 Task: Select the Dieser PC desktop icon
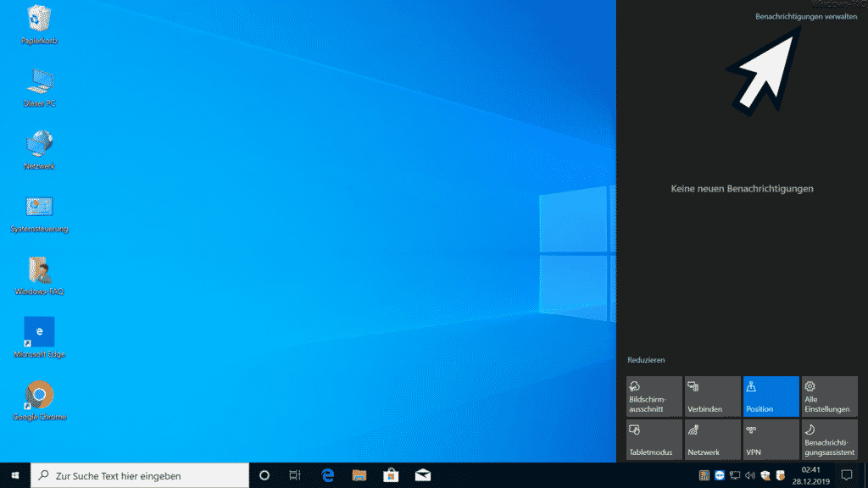tap(39, 87)
